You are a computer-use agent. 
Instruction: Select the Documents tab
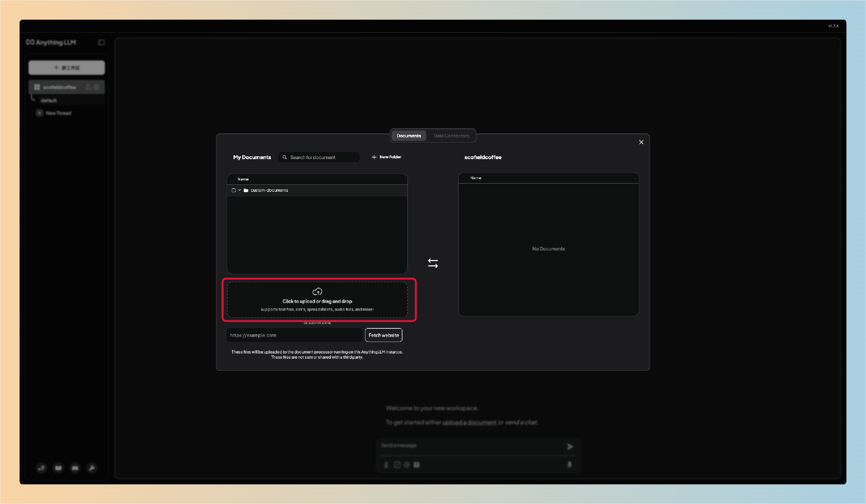pyautogui.click(x=409, y=136)
